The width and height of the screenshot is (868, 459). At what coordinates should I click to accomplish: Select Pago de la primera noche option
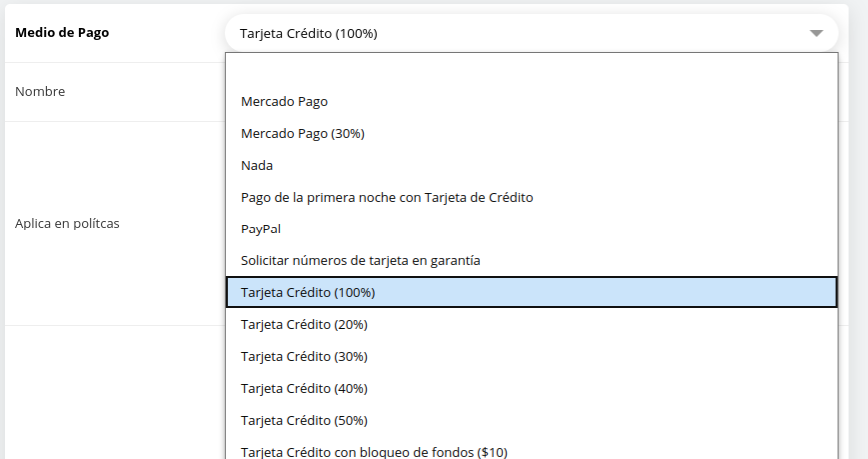(387, 197)
